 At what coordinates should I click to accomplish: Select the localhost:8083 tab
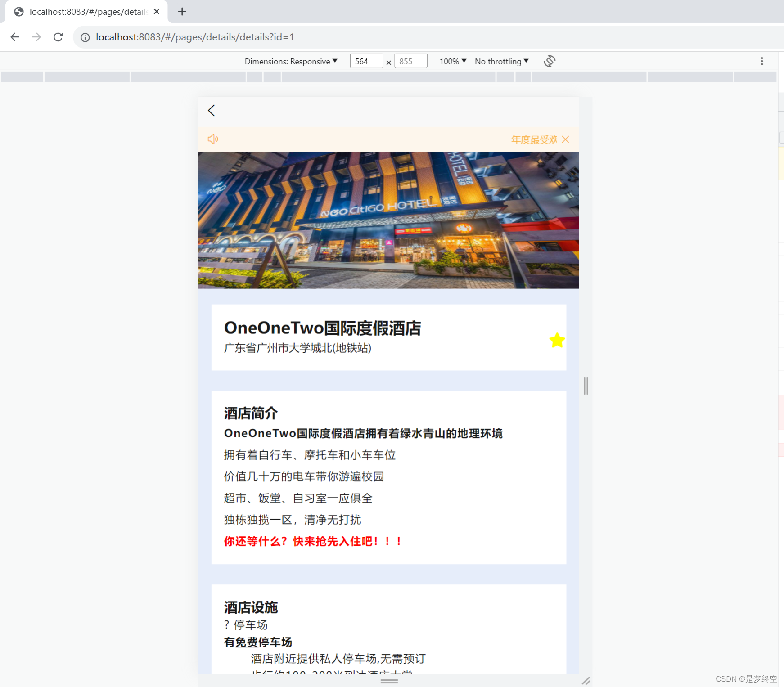click(86, 12)
